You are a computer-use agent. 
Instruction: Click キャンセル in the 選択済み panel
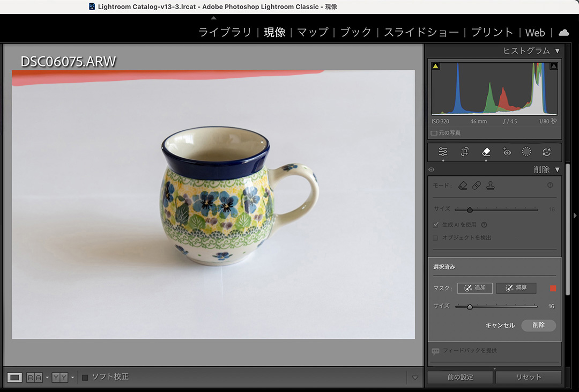[x=500, y=326]
